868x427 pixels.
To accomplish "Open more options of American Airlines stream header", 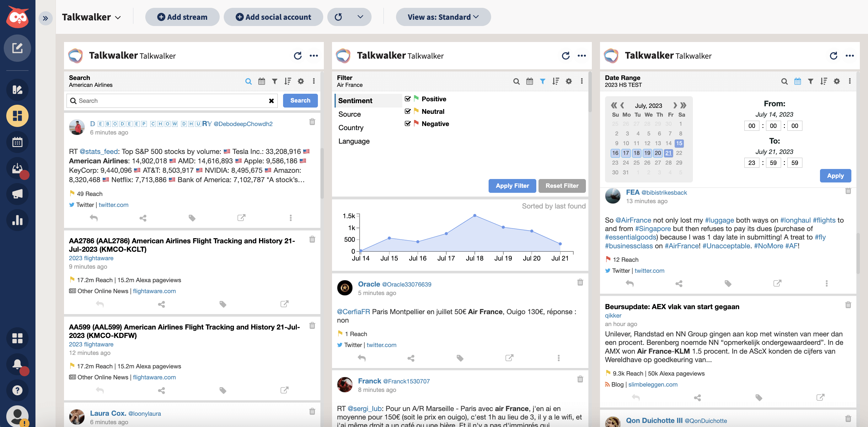I will tap(313, 55).
